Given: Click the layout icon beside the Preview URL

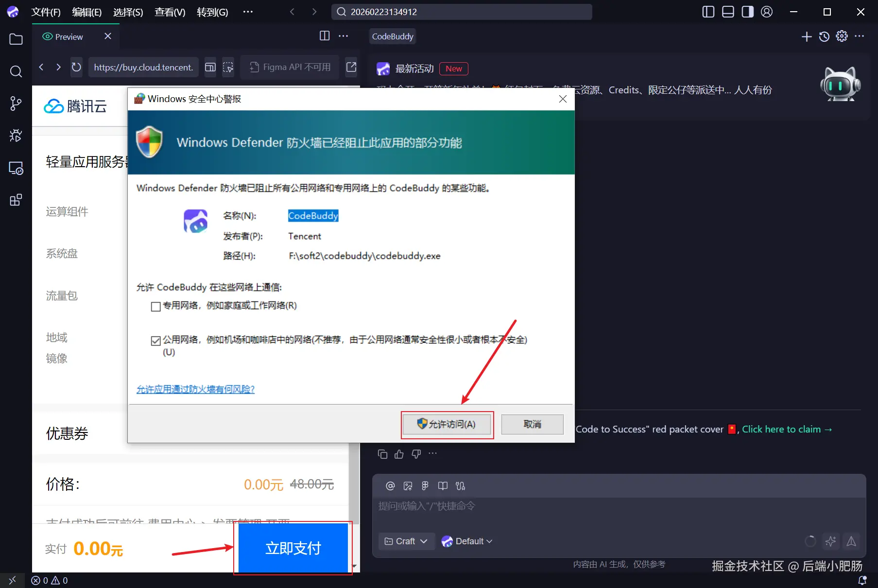Looking at the screenshot, I should [210, 67].
